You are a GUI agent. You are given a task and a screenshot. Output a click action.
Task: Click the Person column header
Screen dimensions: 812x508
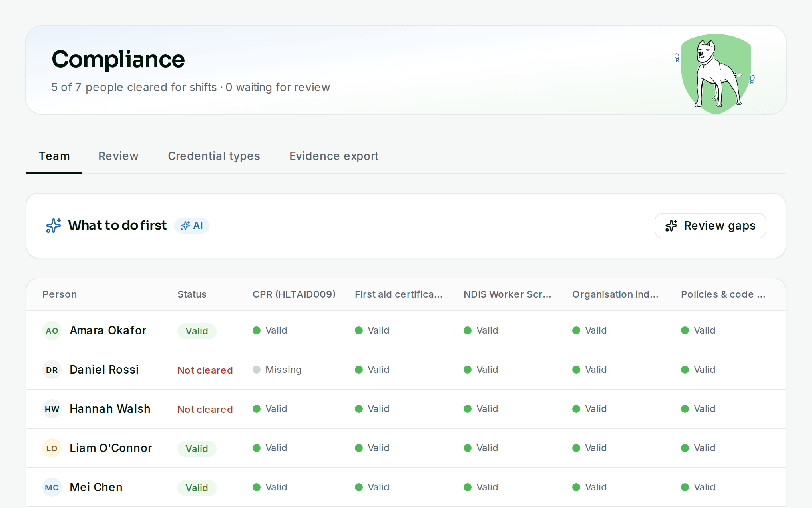[60, 294]
